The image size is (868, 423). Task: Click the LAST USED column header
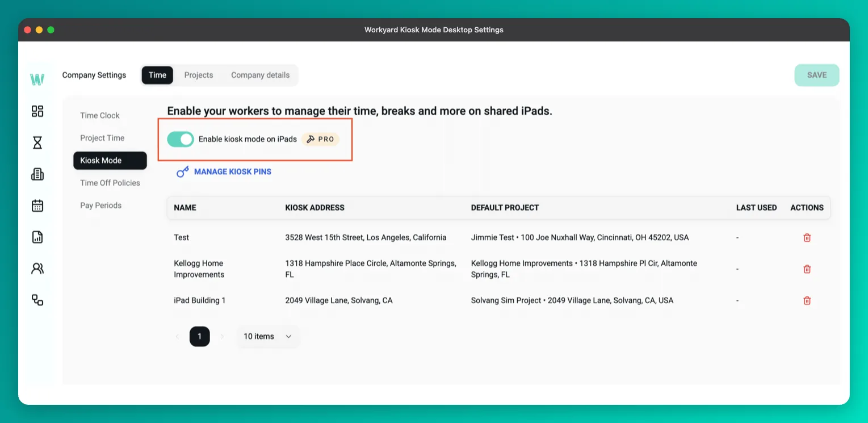tap(756, 208)
